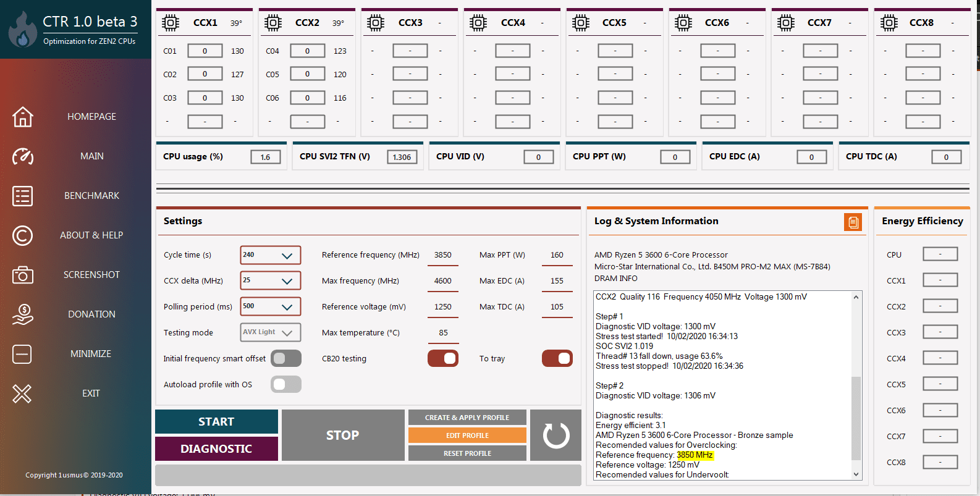This screenshot has height=496, width=980.
Task: Click the CCX5 chip icon
Action: point(581,23)
